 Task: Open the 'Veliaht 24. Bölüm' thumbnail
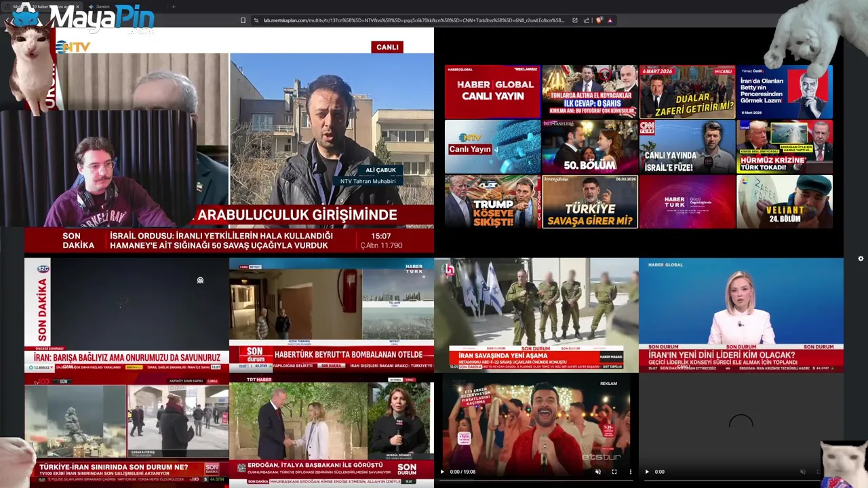point(785,201)
